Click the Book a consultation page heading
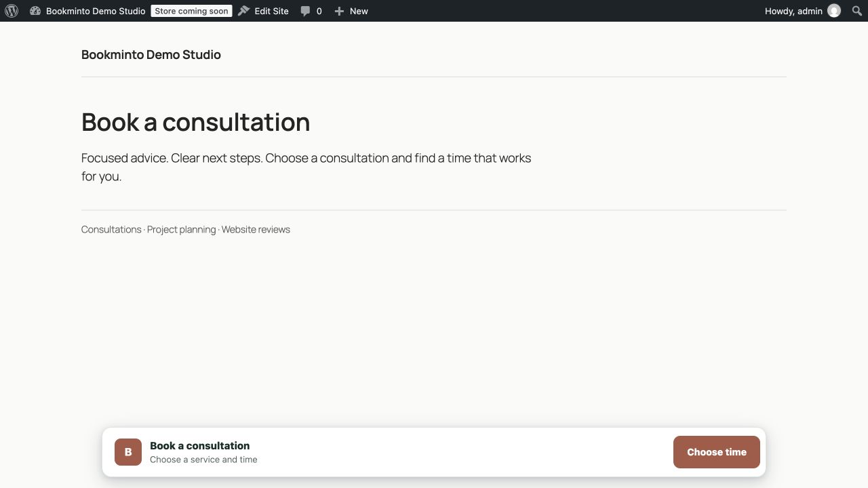The height and width of the screenshot is (488, 868). click(x=196, y=122)
